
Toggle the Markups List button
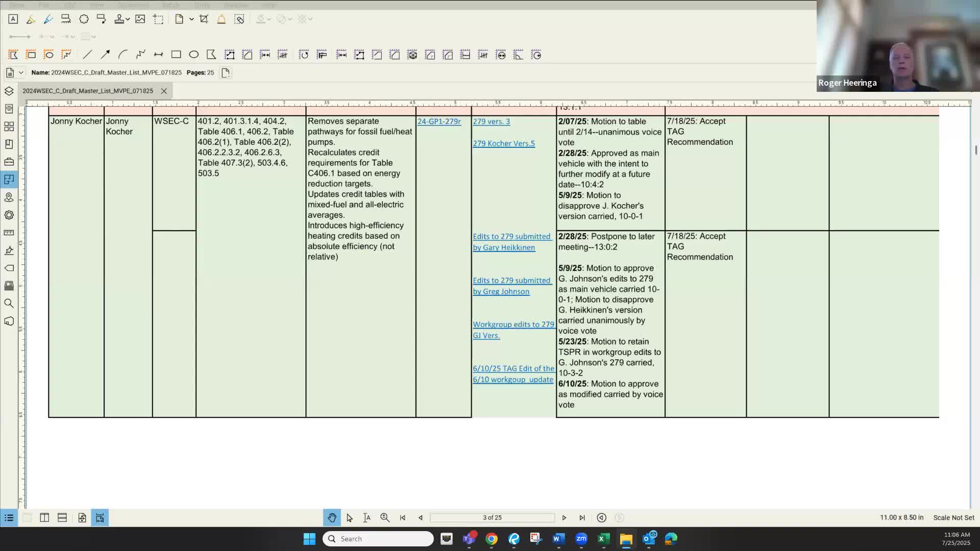9,517
